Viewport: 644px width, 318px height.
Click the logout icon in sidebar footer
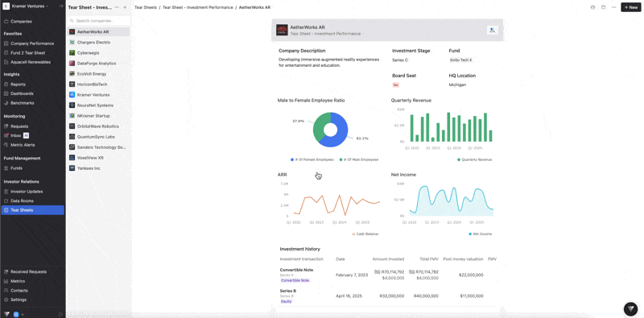point(60,314)
